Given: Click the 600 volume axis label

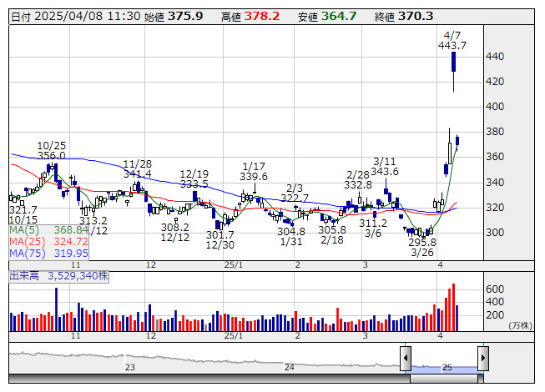Looking at the screenshot, I should pos(495,289).
